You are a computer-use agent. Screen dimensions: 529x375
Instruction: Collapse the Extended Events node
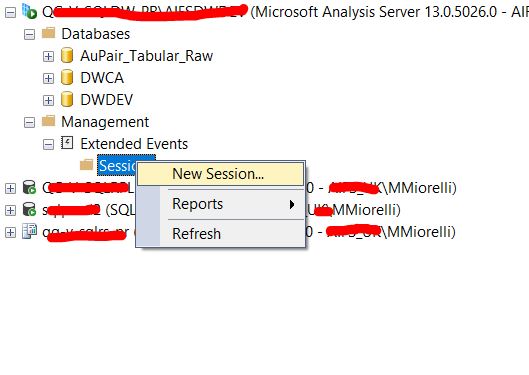48,144
